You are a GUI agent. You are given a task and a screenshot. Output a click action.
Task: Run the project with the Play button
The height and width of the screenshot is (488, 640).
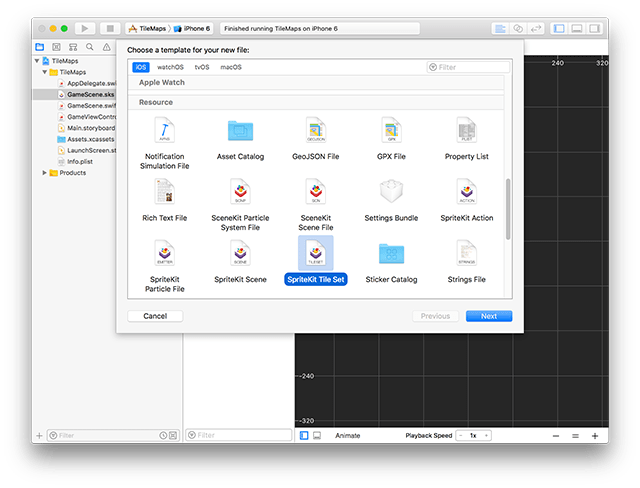point(85,28)
